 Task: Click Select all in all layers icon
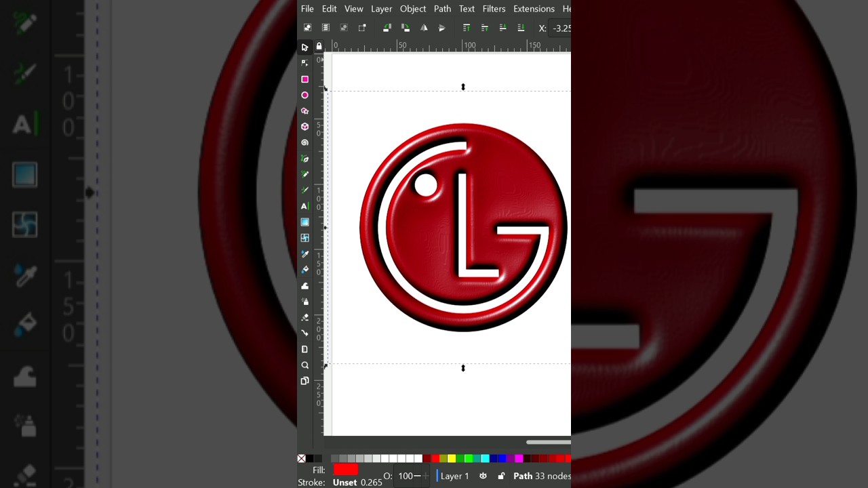[325, 28]
